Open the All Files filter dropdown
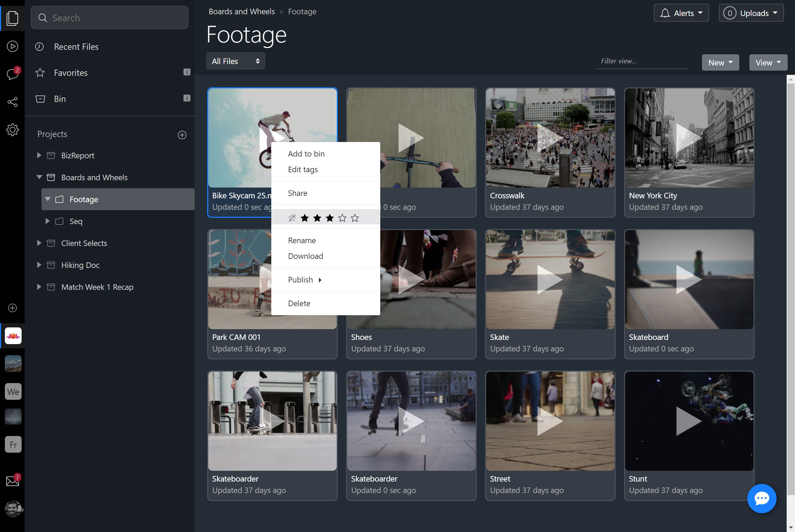Viewport: 795px width, 532px height. pos(235,61)
